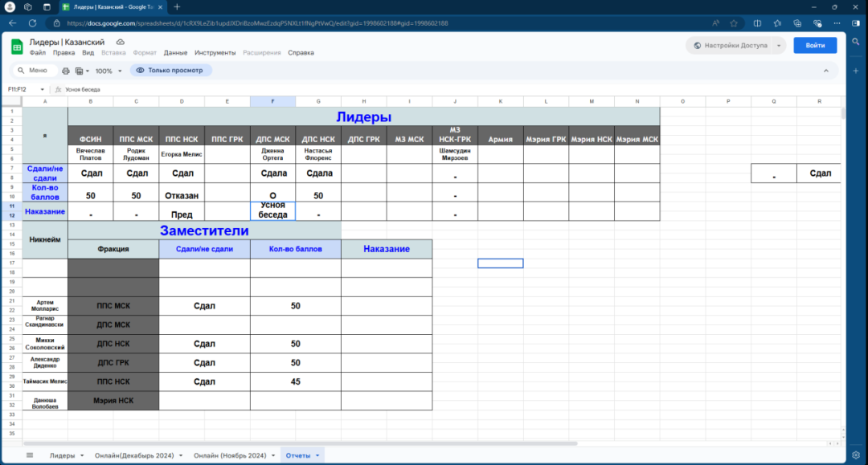The height and width of the screenshot is (465, 868).
Task: Click the Меню search box
Action: [x=35, y=70]
